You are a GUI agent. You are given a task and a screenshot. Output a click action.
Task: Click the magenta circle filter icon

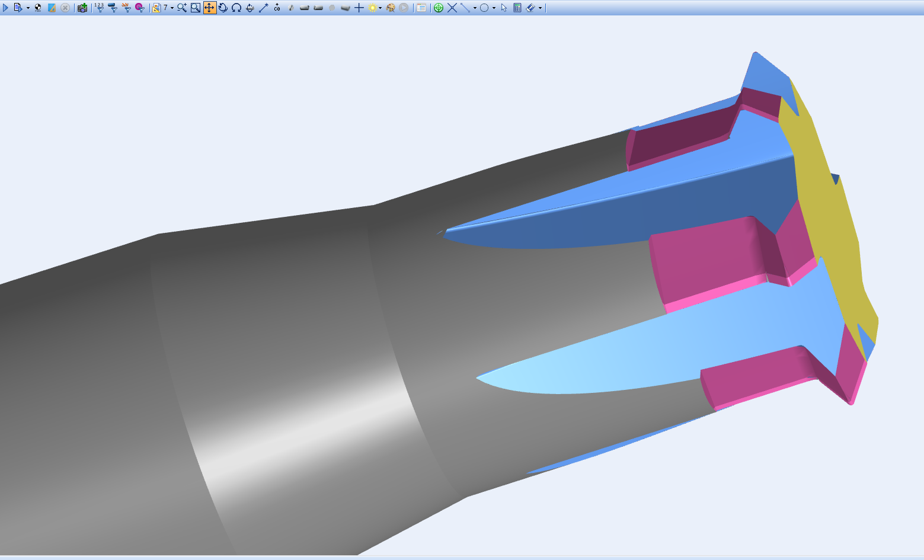pyautogui.click(x=139, y=8)
